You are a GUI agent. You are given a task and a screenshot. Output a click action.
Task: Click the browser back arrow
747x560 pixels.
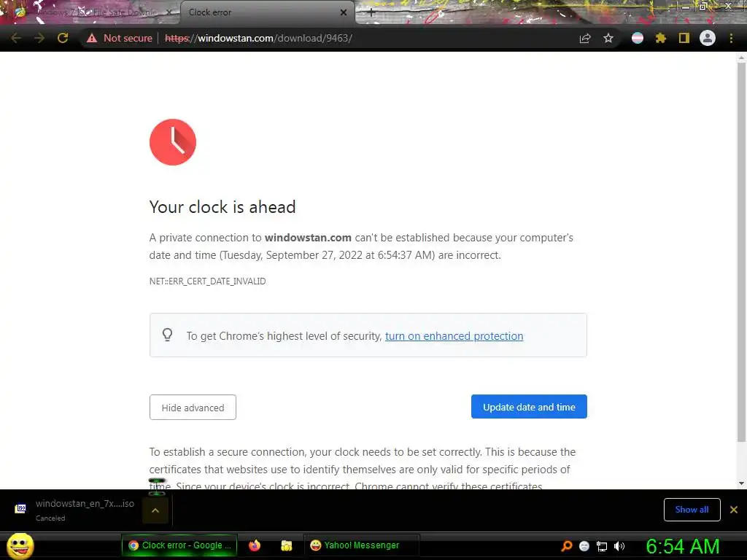(x=16, y=38)
